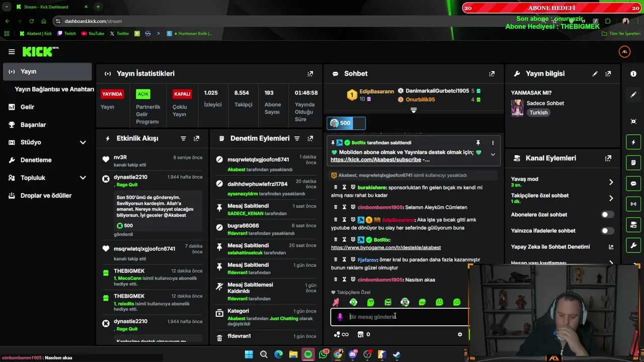Ban cimbombomm1905 on the Nasılsın akaa message

[353, 280]
